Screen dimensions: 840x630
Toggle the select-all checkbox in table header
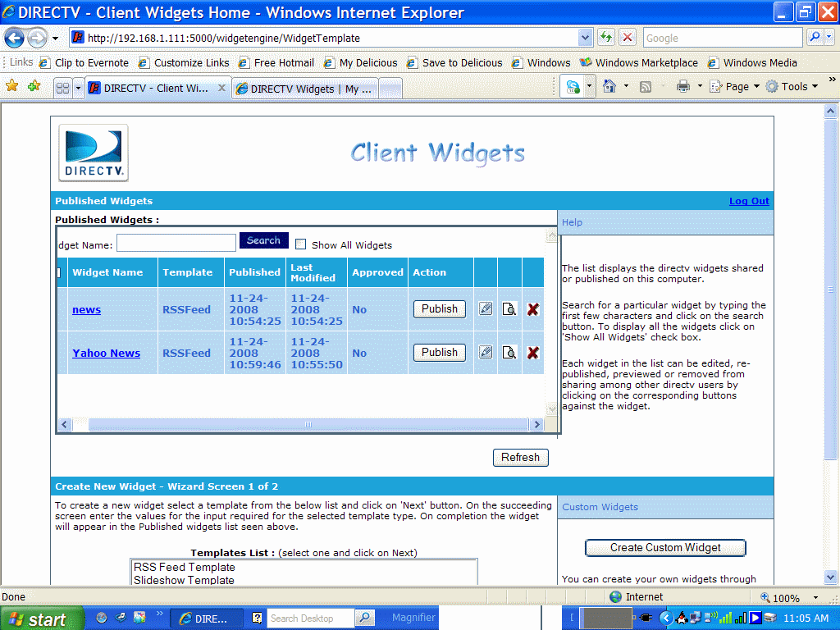click(x=59, y=272)
